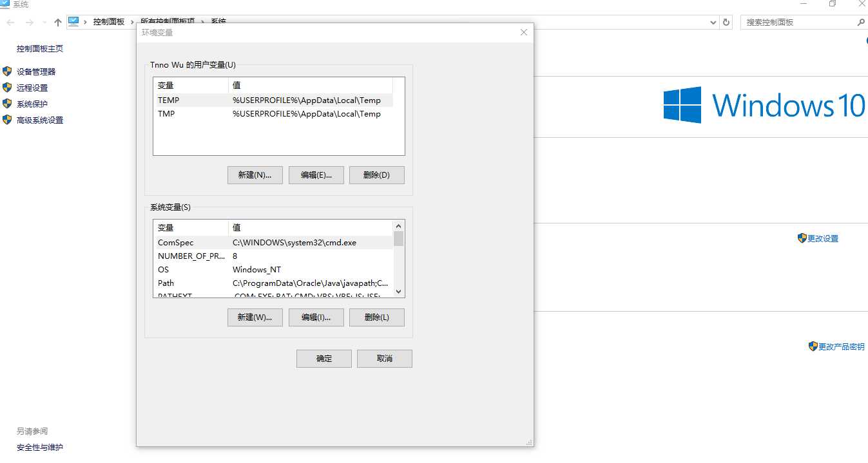Click the refresh button beside address bar
868x463 pixels.
[726, 22]
